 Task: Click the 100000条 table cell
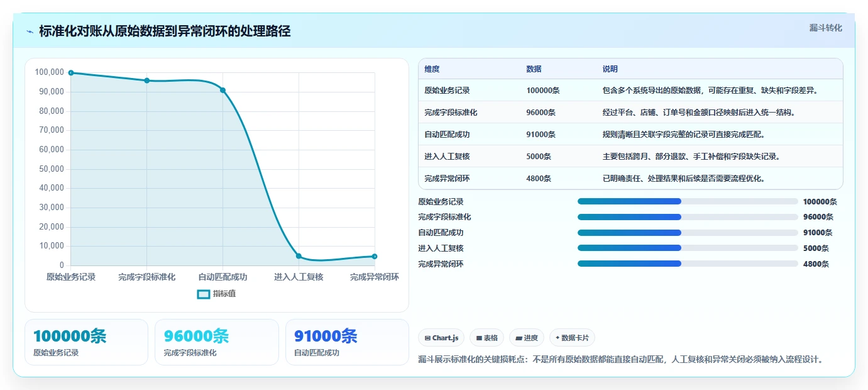pos(543,91)
